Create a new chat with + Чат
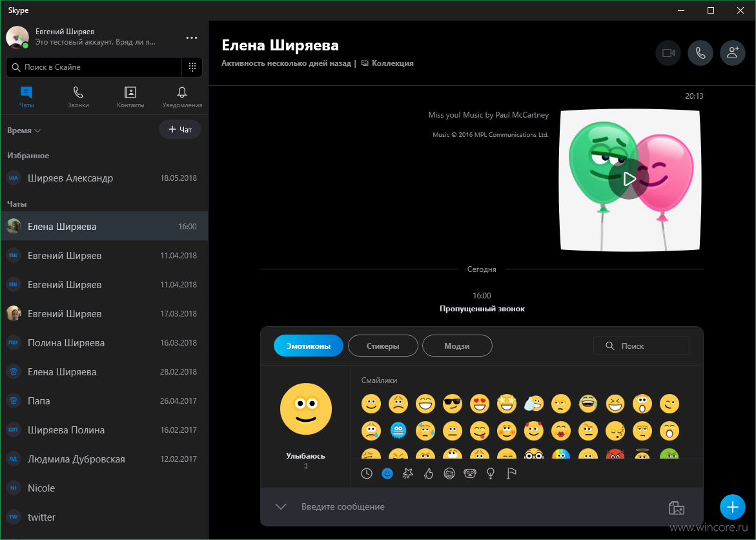756x540 pixels. [180, 129]
